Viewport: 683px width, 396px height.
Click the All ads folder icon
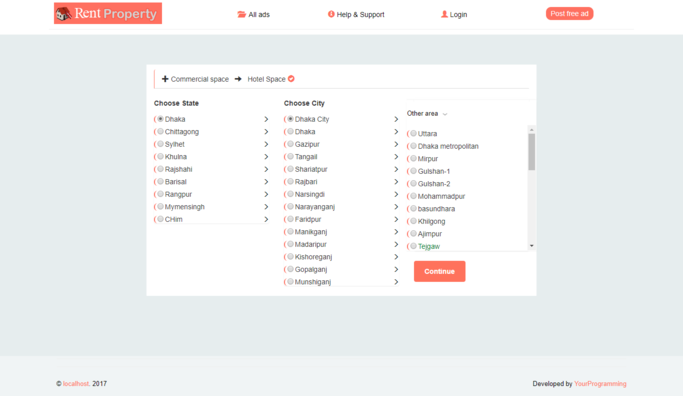(241, 14)
